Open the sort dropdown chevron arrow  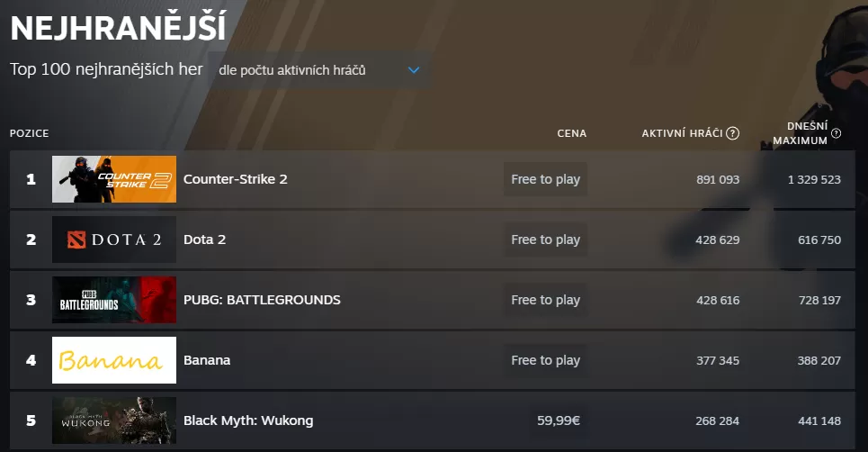[x=414, y=70]
